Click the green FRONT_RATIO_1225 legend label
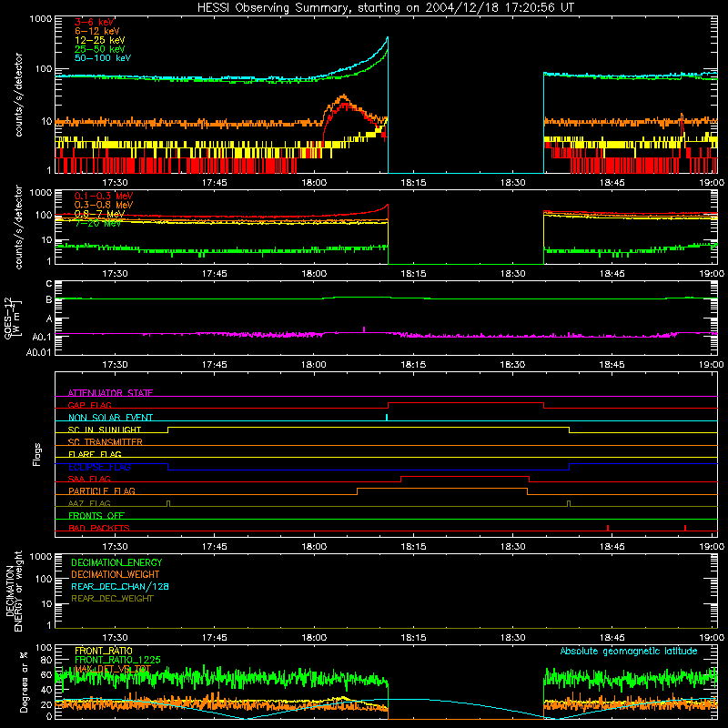This screenshot has width=728, height=728. [117, 660]
